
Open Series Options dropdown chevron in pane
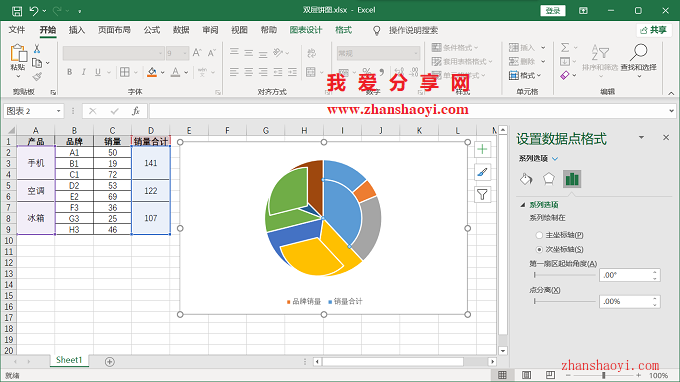tap(555, 158)
